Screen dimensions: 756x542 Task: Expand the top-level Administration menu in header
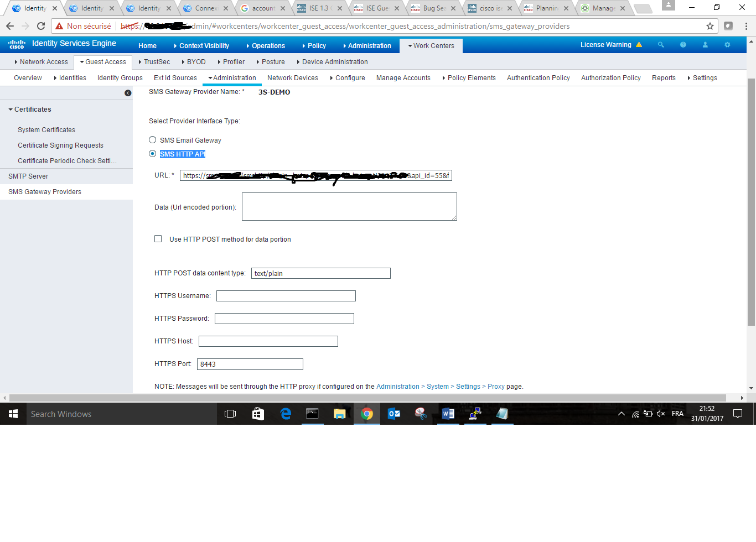pos(367,46)
